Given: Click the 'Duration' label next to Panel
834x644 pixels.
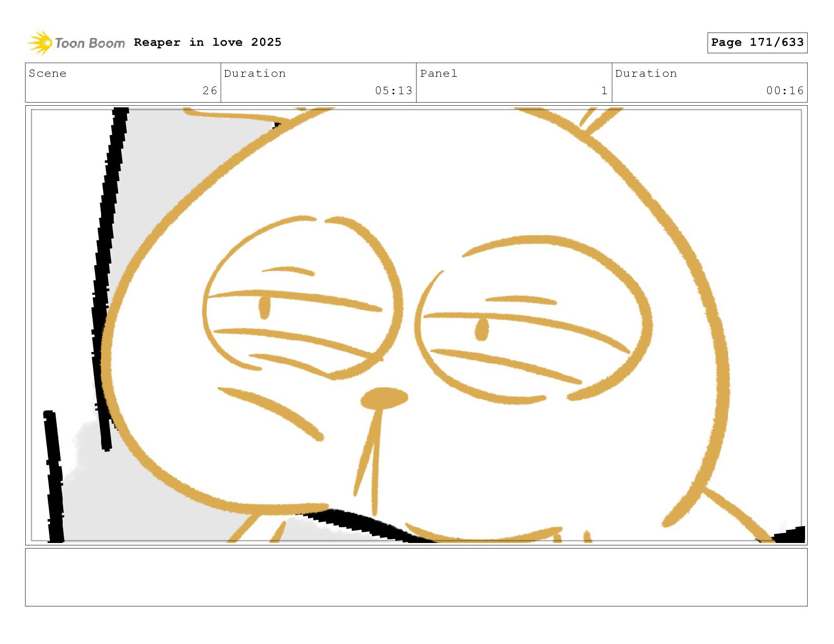Looking at the screenshot, I should [x=646, y=74].
